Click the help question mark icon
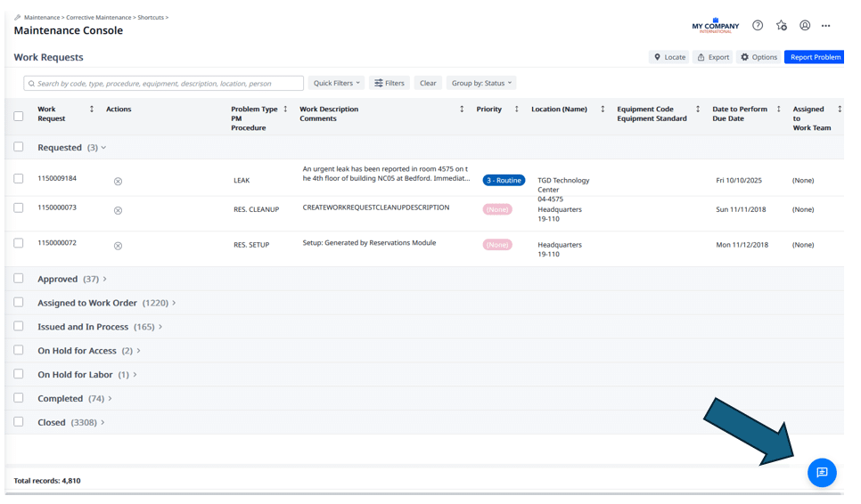 pos(757,26)
